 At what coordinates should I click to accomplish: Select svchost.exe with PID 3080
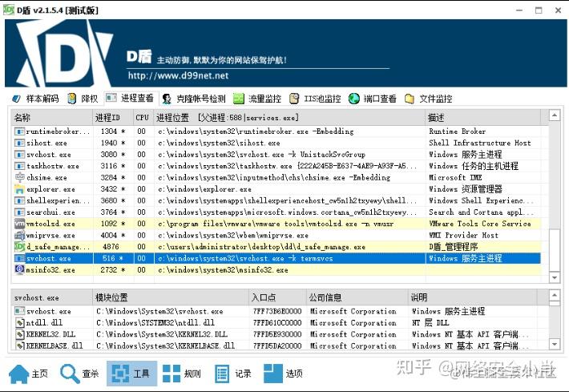276,155
